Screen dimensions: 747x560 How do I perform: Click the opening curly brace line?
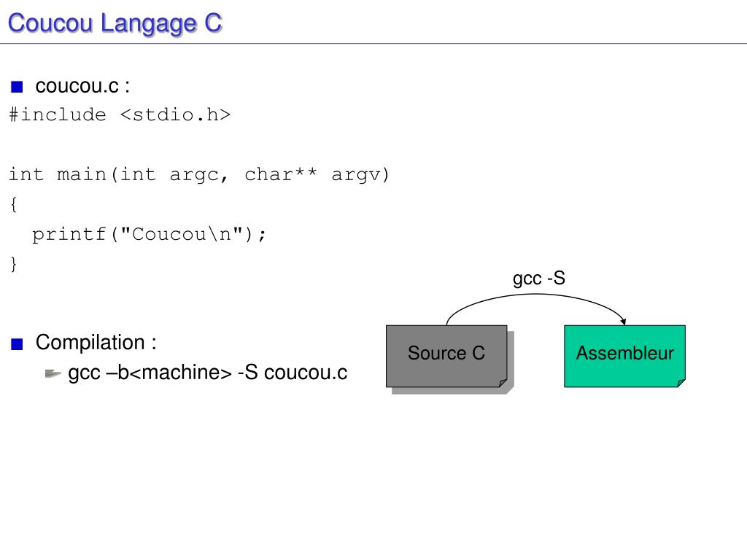[13, 204]
